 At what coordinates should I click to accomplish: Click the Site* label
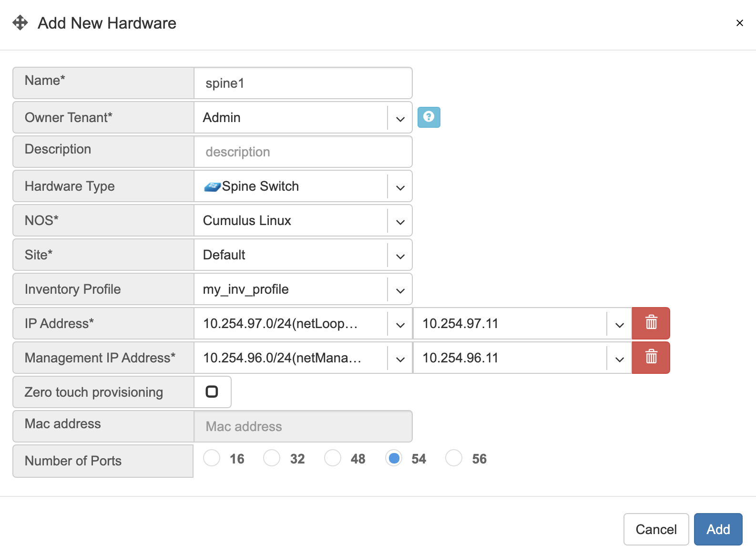[x=39, y=255]
